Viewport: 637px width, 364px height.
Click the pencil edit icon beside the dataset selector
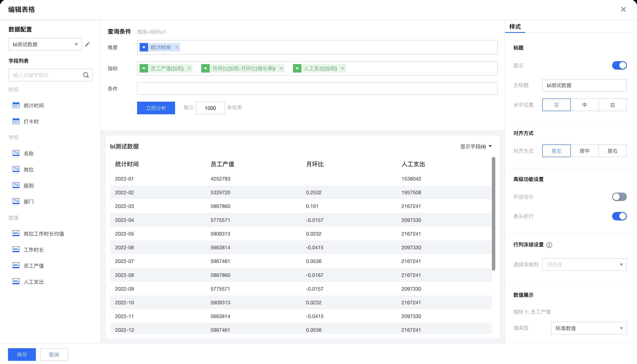point(87,44)
